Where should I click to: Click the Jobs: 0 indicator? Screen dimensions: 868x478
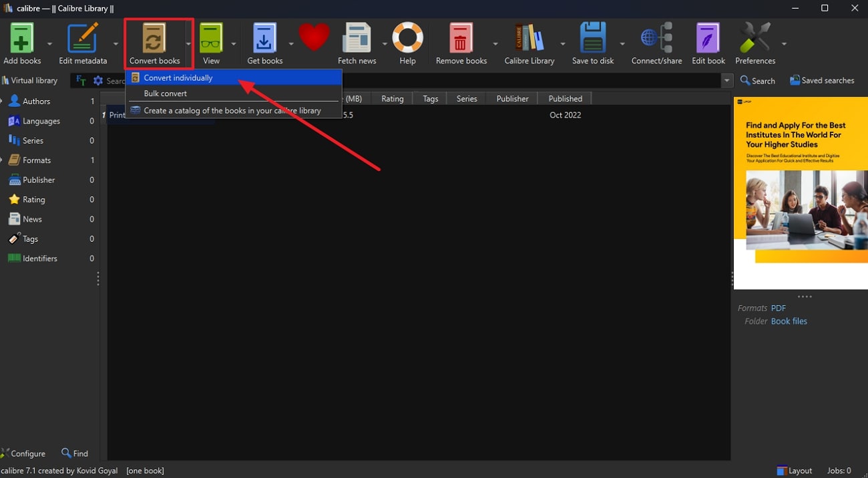click(x=839, y=471)
